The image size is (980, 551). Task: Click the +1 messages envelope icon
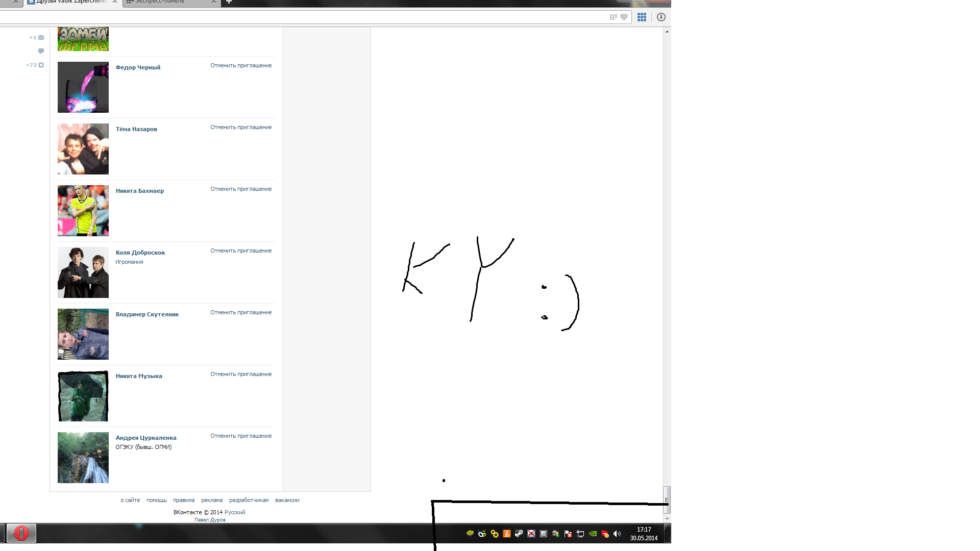[41, 37]
